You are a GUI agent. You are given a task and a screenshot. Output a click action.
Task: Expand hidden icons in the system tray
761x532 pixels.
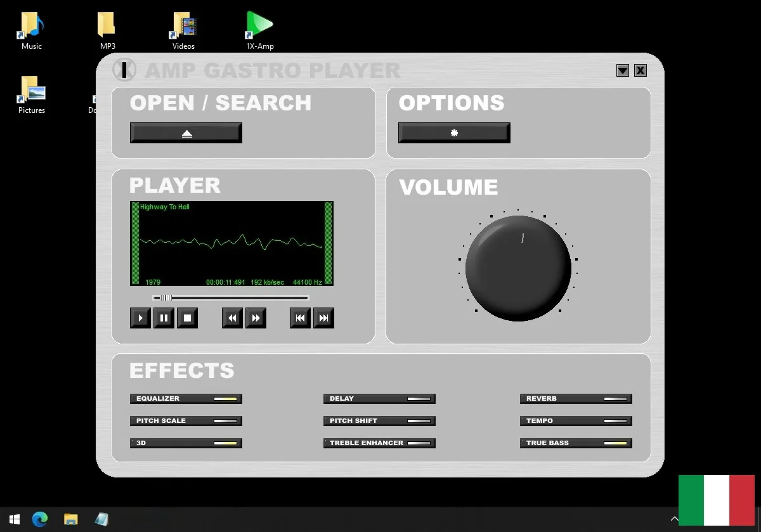[x=675, y=519]
